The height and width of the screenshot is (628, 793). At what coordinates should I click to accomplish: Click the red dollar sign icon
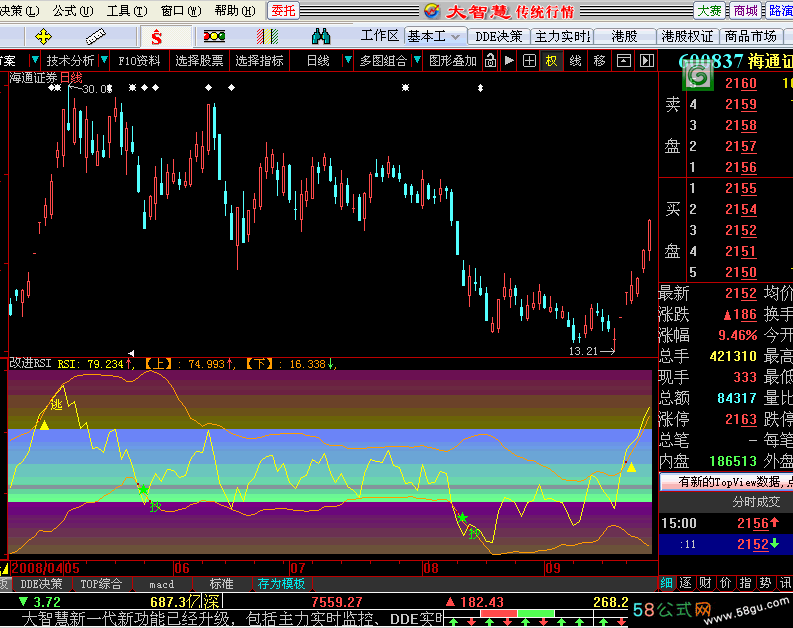pos(157,37)
